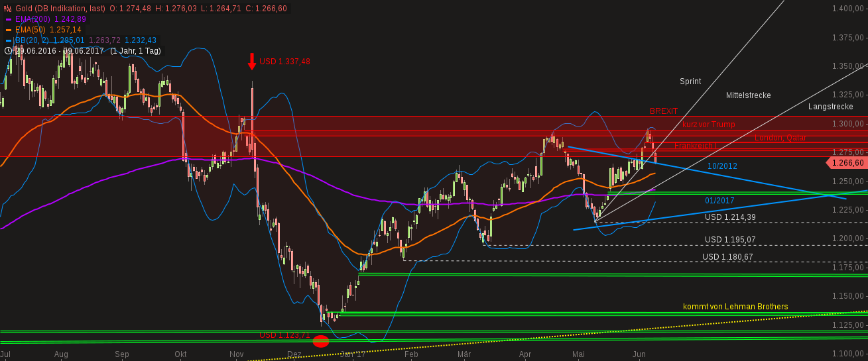
Task: Click the 1.100,00 price axis label
Action: click(849, 354)
